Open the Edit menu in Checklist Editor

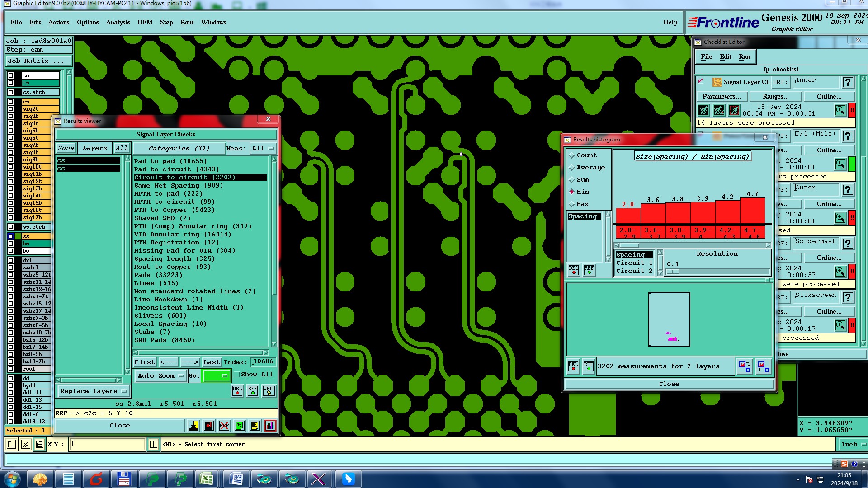point(726,56)
